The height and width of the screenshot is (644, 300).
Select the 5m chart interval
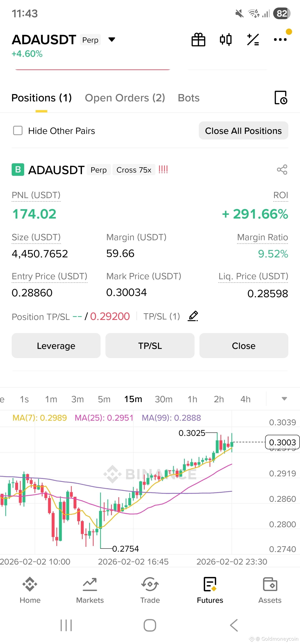[104, 399]
